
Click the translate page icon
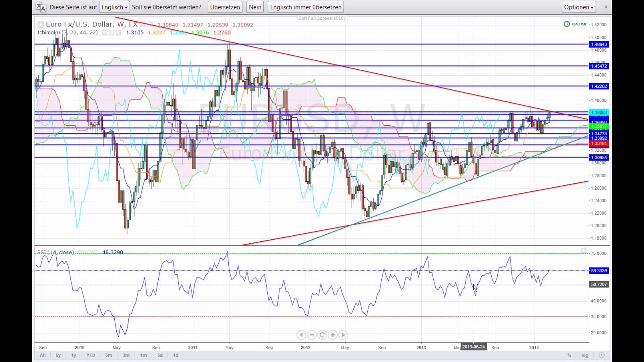[41, 7]
